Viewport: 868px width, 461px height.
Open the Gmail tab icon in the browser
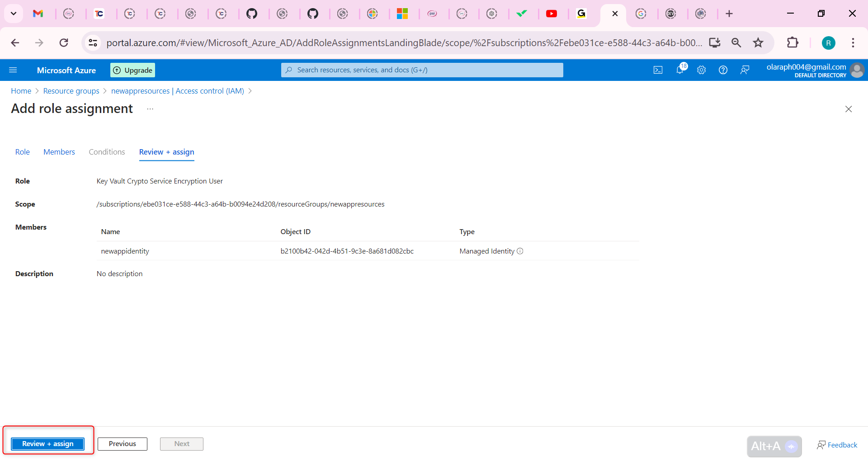38,14
